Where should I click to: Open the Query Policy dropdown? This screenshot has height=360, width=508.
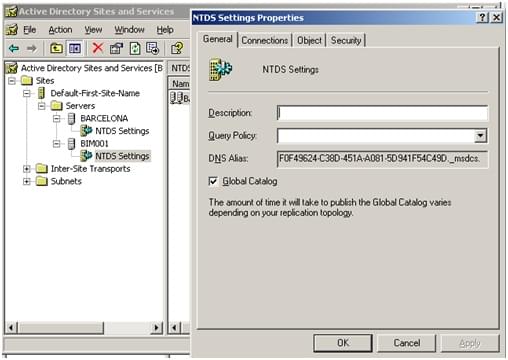pos(480,136)
